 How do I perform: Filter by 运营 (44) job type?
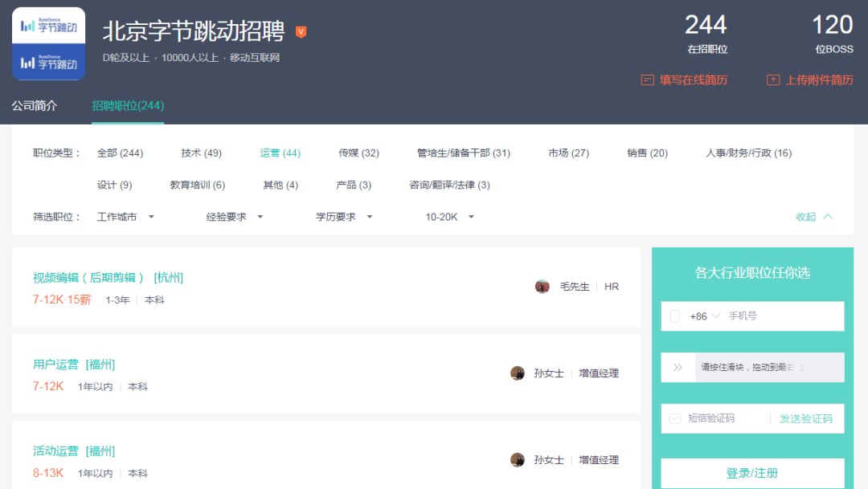pos(280,153)
